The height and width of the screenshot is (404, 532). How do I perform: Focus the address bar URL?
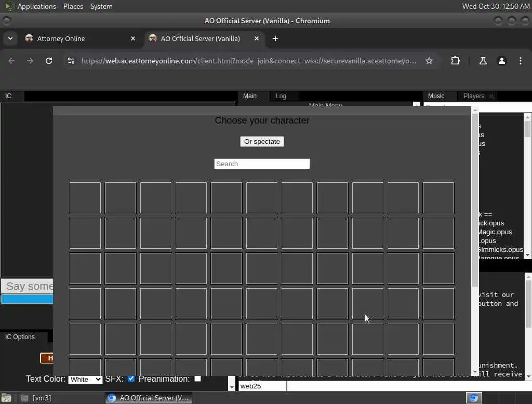[249, 61]
